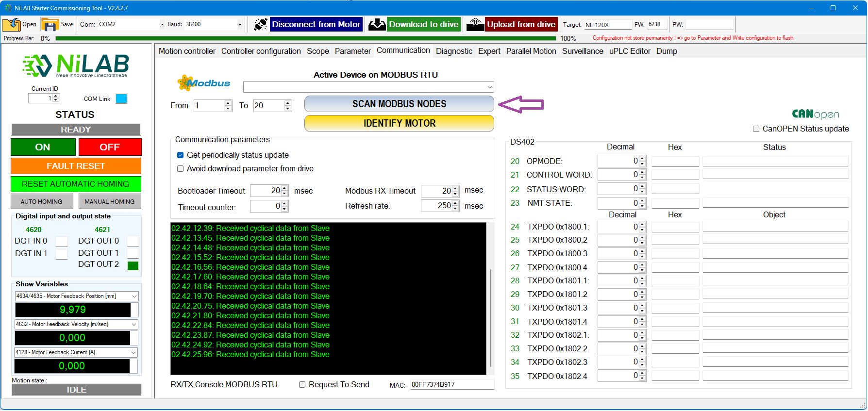Click the blue COM Link indicator
Screen dimensions: 868x411
click(121, 99)
